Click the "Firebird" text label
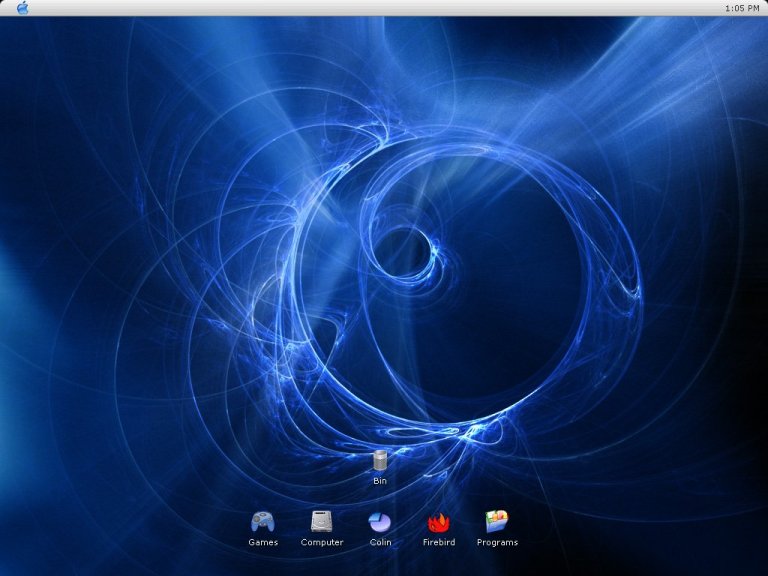This screenshot has height=576, width=768. point(439,543)
